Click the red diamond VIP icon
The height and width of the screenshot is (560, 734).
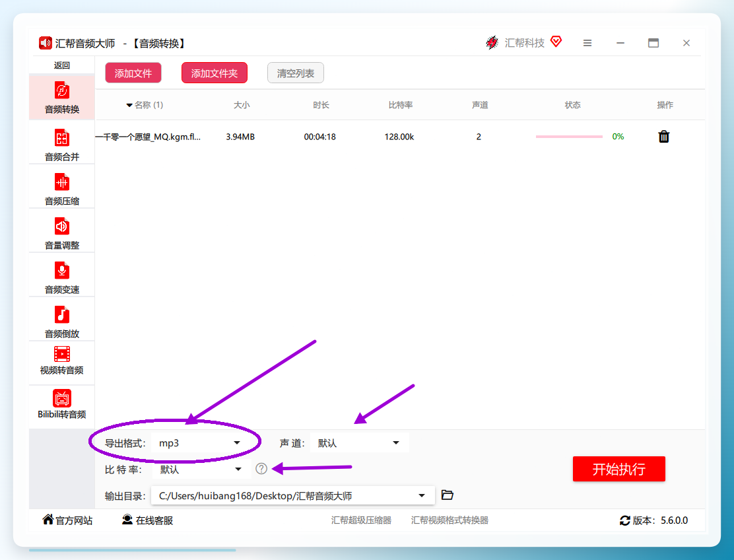(x=556, y=42)
